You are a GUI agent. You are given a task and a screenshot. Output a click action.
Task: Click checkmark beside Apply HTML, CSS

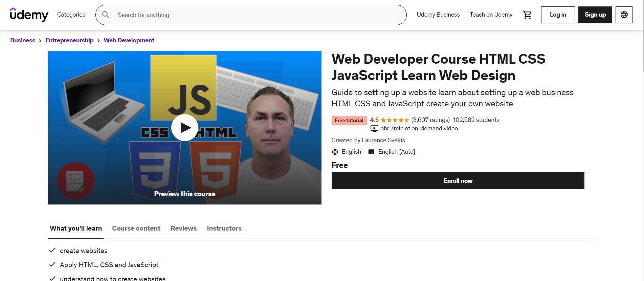tap(52, 265)
